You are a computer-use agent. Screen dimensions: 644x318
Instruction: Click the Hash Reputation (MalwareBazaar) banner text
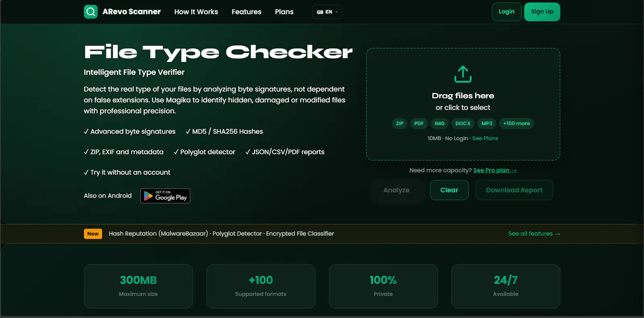pyautogui.click(x=158, y=234)
